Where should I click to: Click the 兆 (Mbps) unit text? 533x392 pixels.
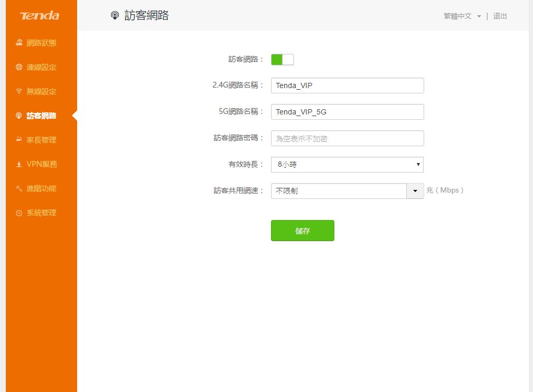coord(445,190)
